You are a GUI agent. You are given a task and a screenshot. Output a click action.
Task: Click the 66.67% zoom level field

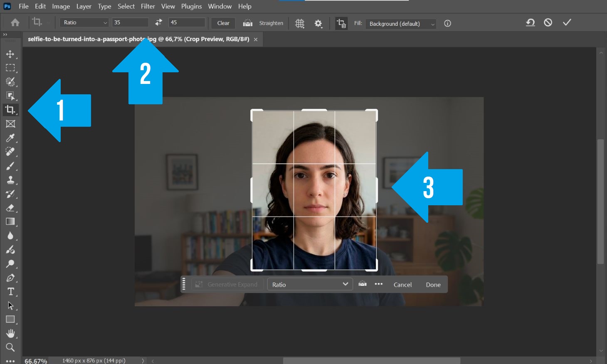pos(35,360)
